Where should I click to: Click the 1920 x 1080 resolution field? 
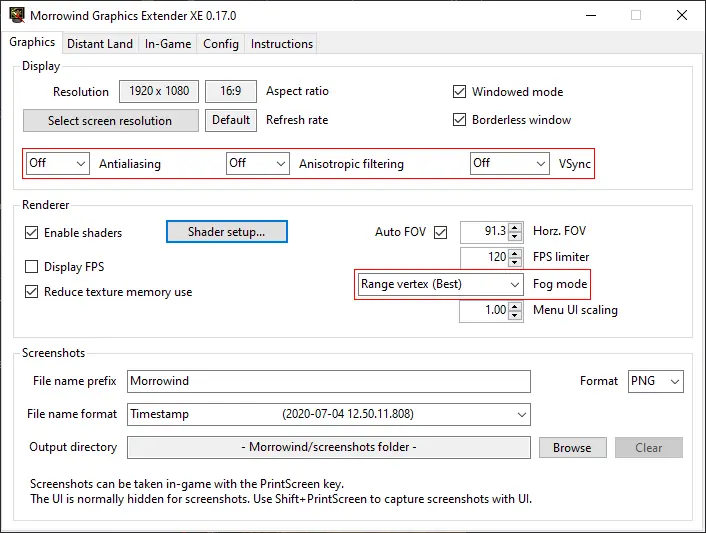(x=159, y=91)
